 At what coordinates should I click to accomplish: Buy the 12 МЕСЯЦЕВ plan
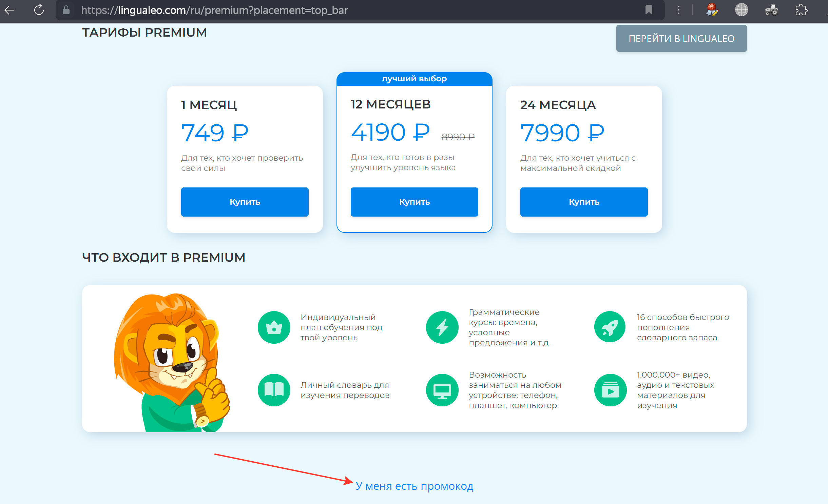click(x=415, y=202)
